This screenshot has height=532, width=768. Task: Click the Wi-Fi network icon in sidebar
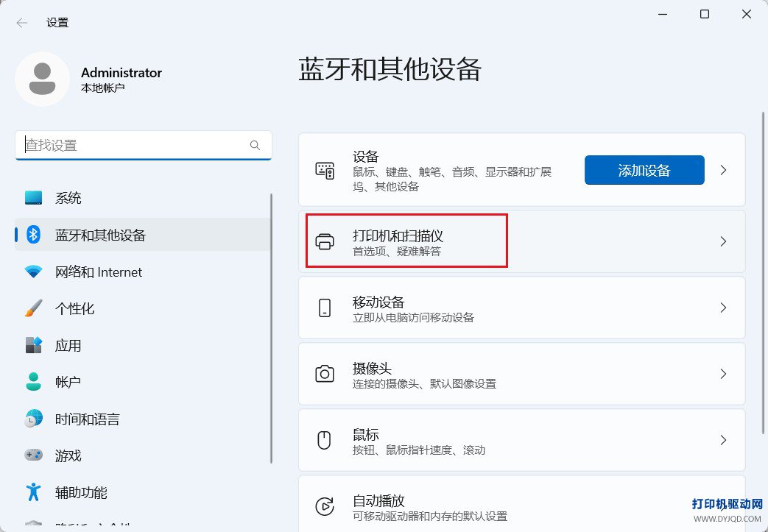pyautogui.click(x=33, y=272)
